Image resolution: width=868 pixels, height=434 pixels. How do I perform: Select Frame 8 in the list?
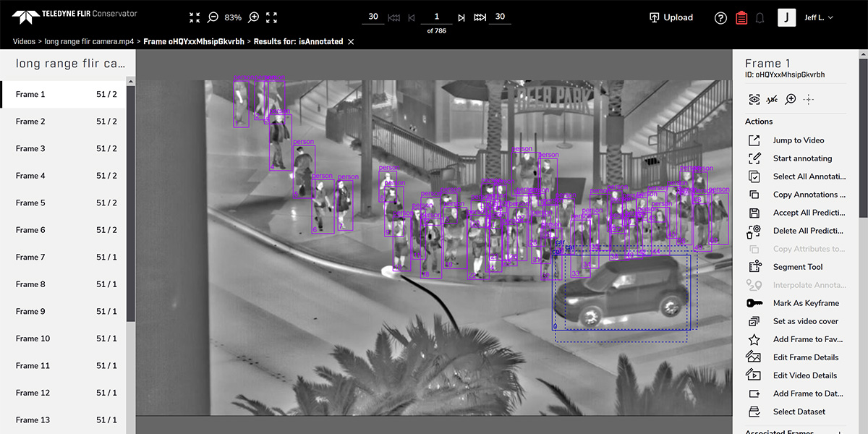point(63,284)
